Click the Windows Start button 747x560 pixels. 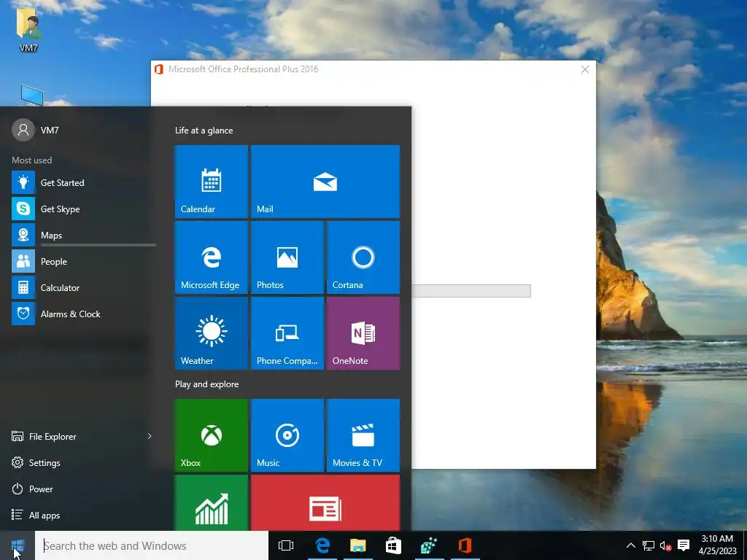pos(18,545)
